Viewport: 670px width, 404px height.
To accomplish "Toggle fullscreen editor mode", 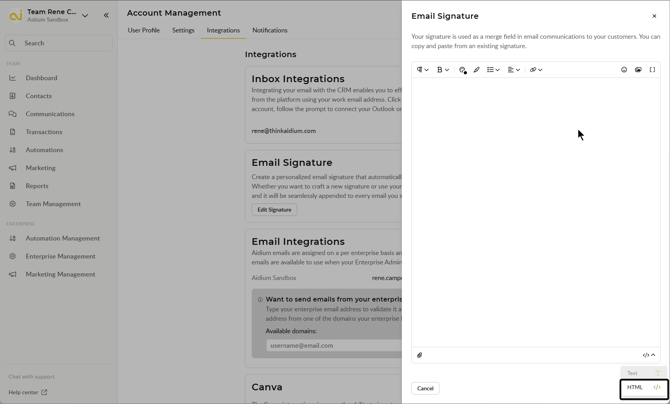I will 652,70.
